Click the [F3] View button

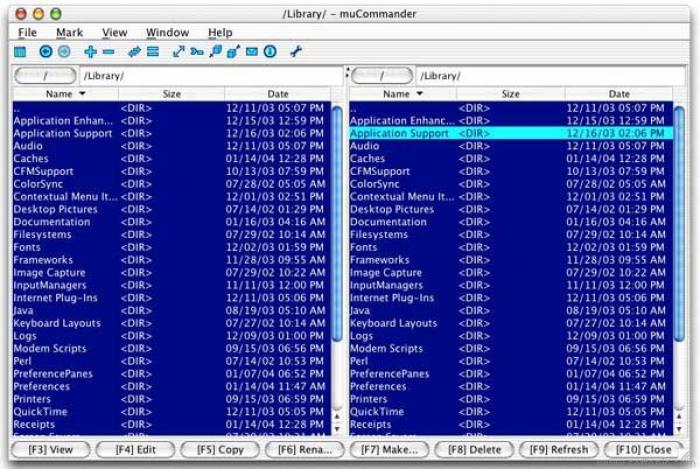coord(50,450)
